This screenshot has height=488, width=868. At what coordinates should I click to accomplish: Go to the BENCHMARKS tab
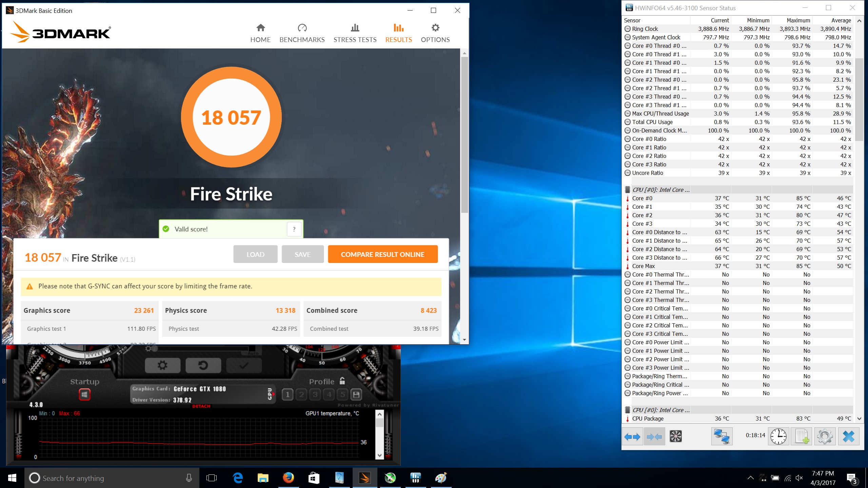click(302, 33)
